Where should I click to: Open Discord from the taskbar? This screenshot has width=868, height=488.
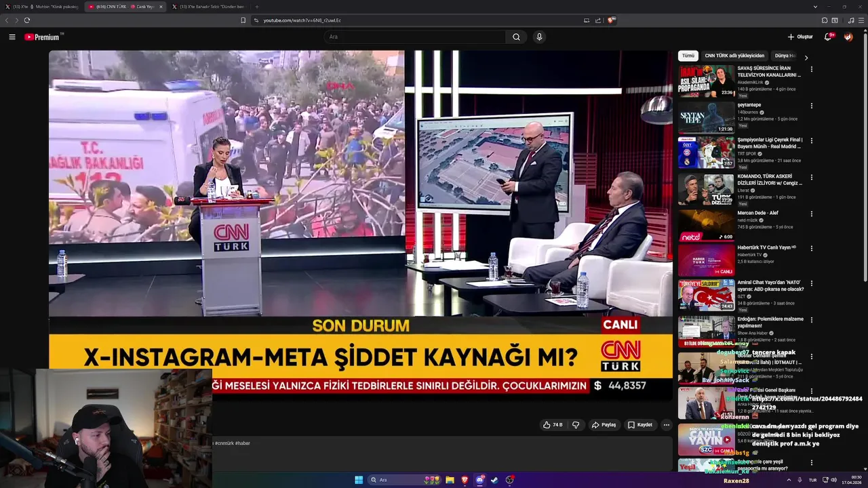[x=480, y=480]
